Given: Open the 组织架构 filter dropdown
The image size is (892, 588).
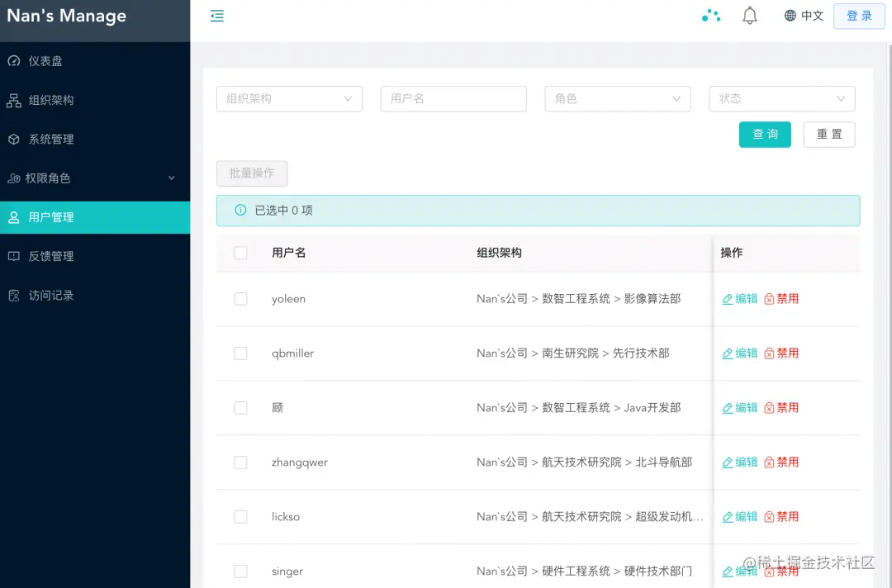Looking at the screenshot, I should pos(289,98).
